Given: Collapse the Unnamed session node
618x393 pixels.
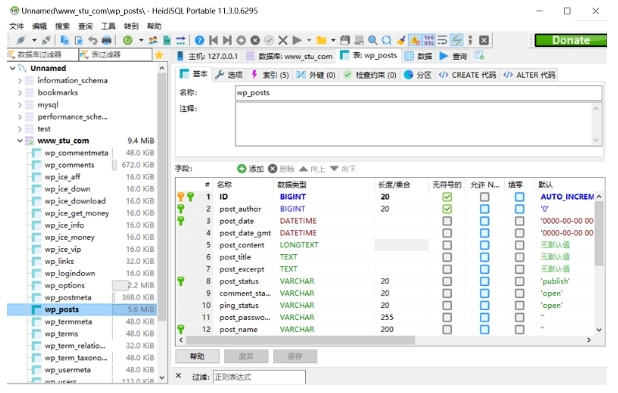Looking at the screenshot, I should [13, 68].
